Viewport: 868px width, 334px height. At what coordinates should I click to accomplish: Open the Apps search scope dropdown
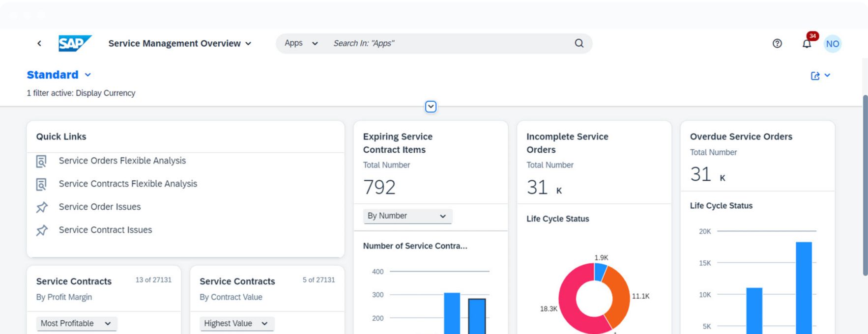click(x=301, y=43)
